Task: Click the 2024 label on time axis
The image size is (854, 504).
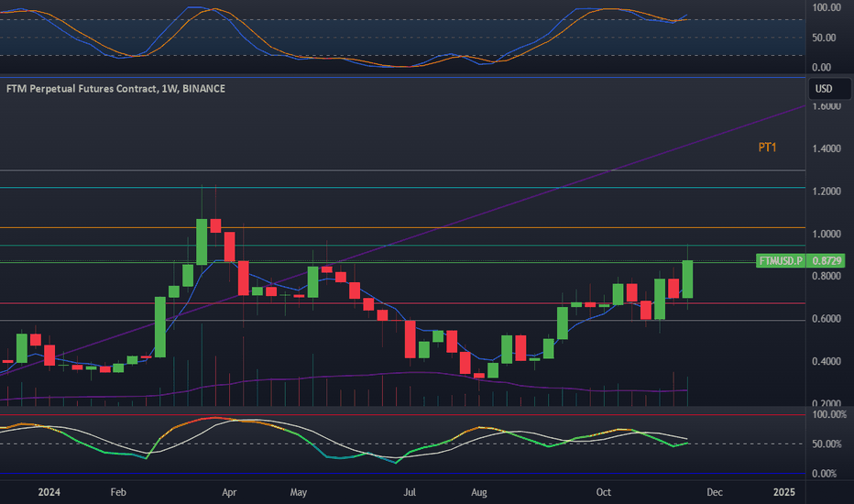Action: click(49, 492)
